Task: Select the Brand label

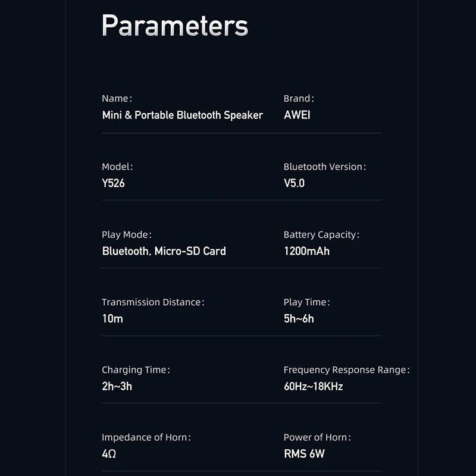Action: [298, 99]
